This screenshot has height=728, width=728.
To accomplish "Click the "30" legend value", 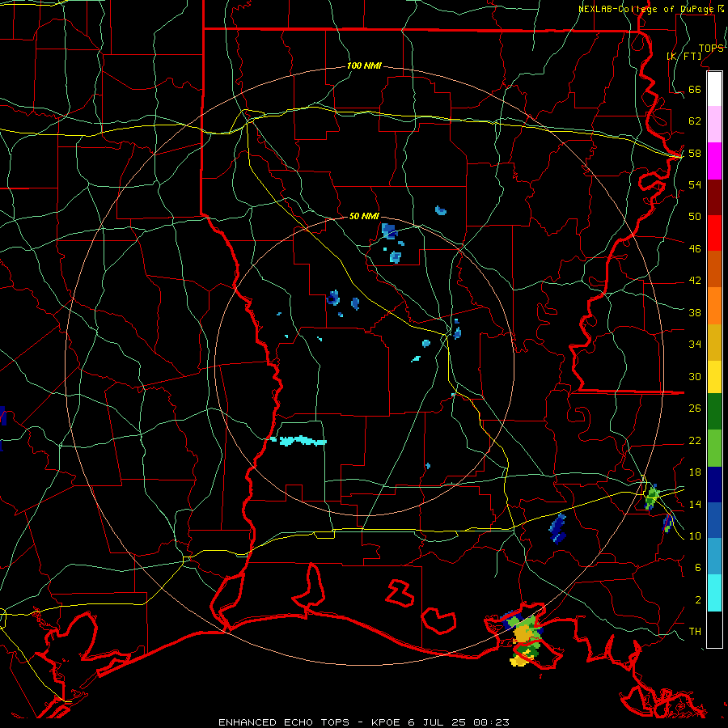I will point(695,376).
